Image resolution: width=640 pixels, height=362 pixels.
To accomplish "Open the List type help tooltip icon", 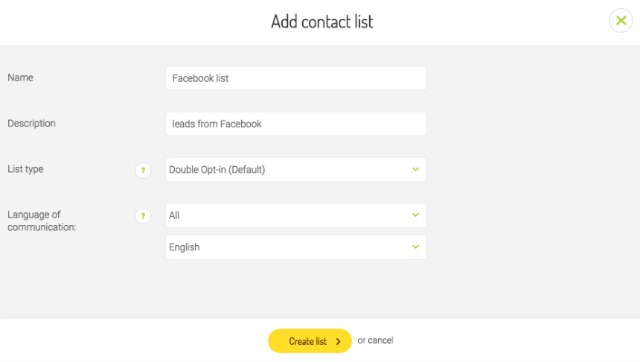I will click(143, 170).
